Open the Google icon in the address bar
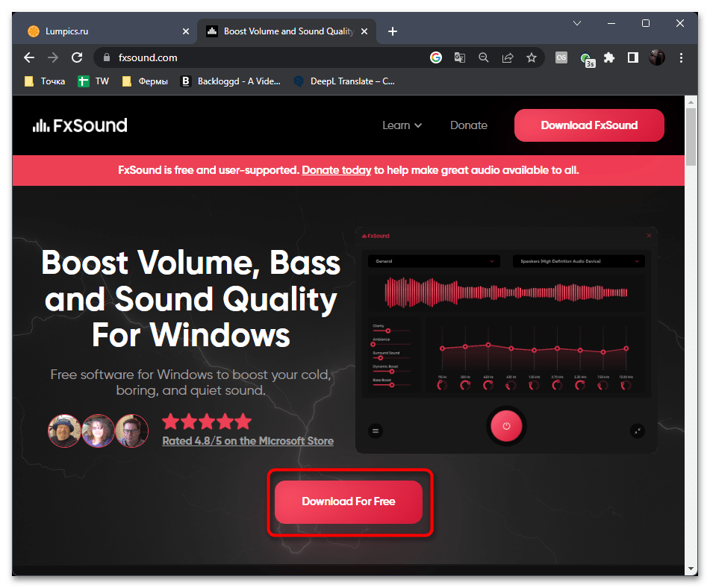The image size is (710, 588). coord(435,57)
